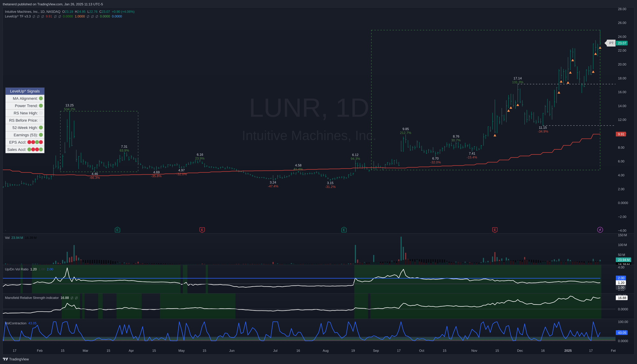This screenshot has width=637, height=364.
Task: Click the green earnings marker between Mar and Apr
Action: (x=117, y=230)
